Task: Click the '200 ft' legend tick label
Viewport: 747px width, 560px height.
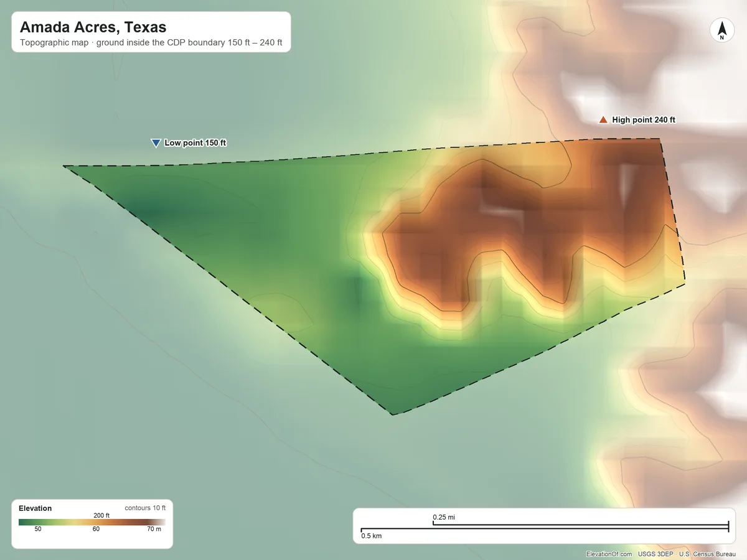Action: (101, 515)
